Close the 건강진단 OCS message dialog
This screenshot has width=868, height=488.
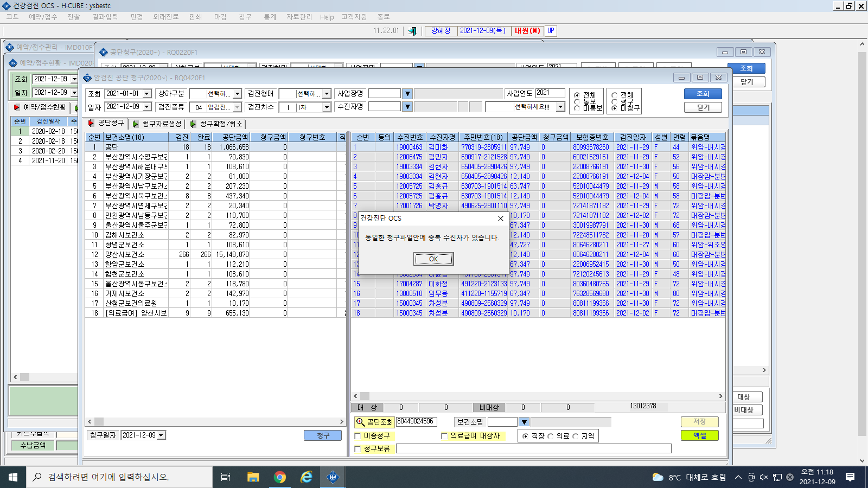[x=501, y=218]
